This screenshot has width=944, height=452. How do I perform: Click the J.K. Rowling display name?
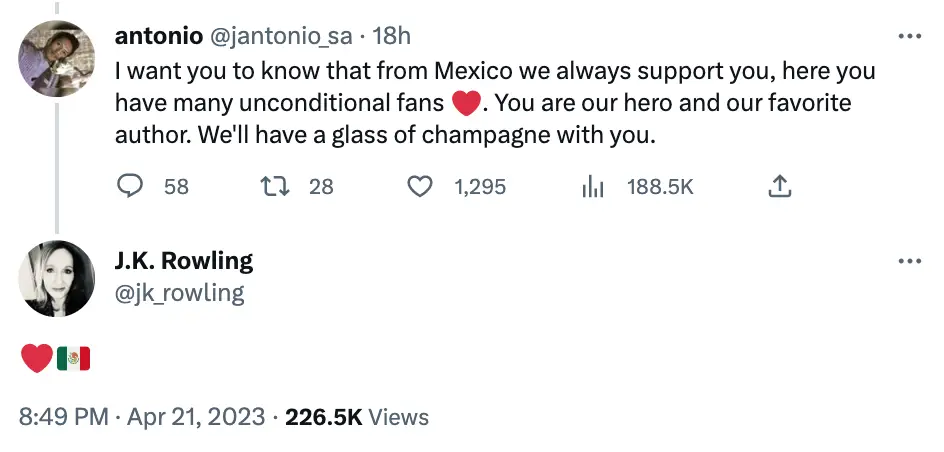tap(184, 262)
